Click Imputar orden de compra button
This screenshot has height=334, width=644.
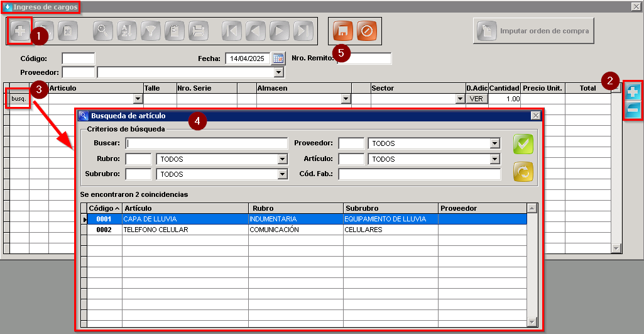[x=533, y=31]
